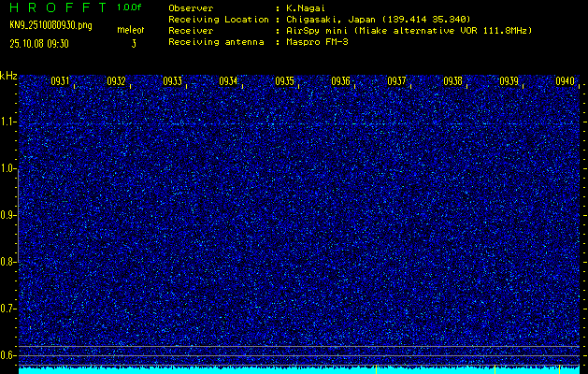The image size is (588, 374).
Task: Click the 0933 time label
Action: click(172, 81)
